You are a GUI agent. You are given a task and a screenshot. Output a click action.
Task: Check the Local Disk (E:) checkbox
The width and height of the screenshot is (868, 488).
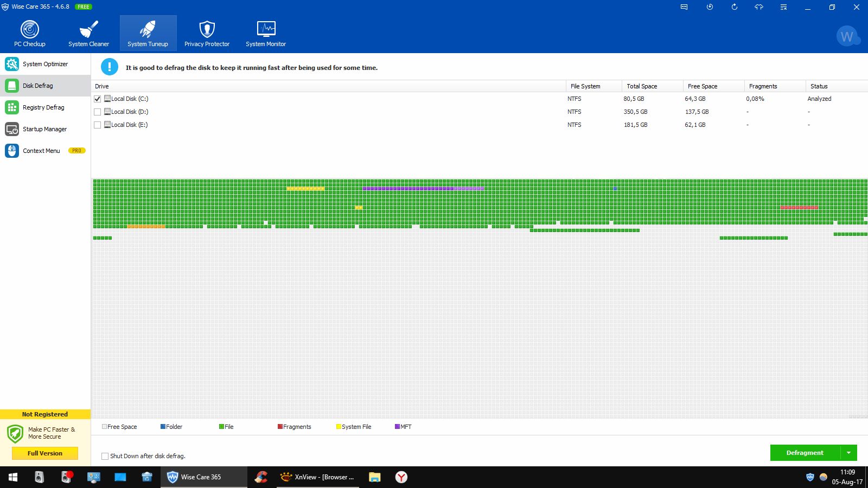tap(98, 125)
